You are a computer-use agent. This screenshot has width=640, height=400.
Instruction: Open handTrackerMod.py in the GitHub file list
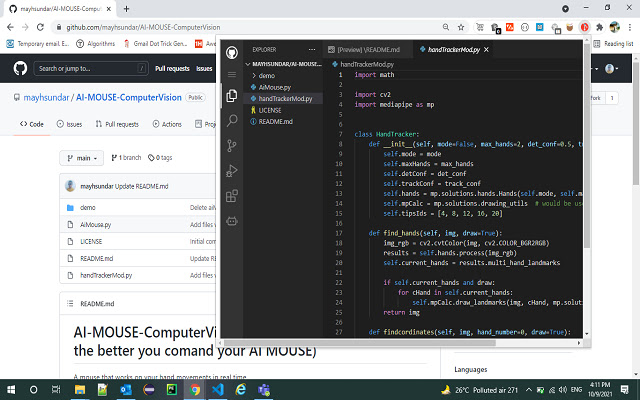105,274
